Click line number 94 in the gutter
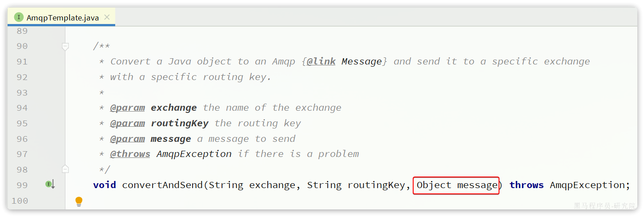 [x=22, y=108]
